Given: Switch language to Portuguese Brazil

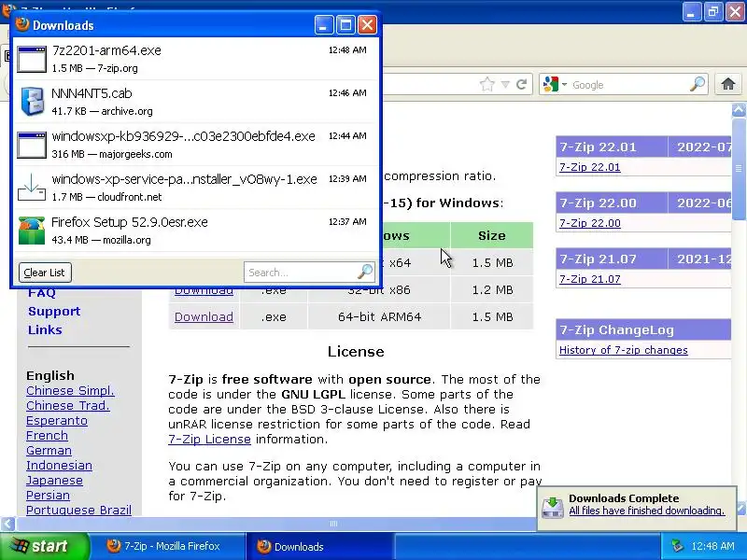Looking at the screenshot, I should pos(78,510).
